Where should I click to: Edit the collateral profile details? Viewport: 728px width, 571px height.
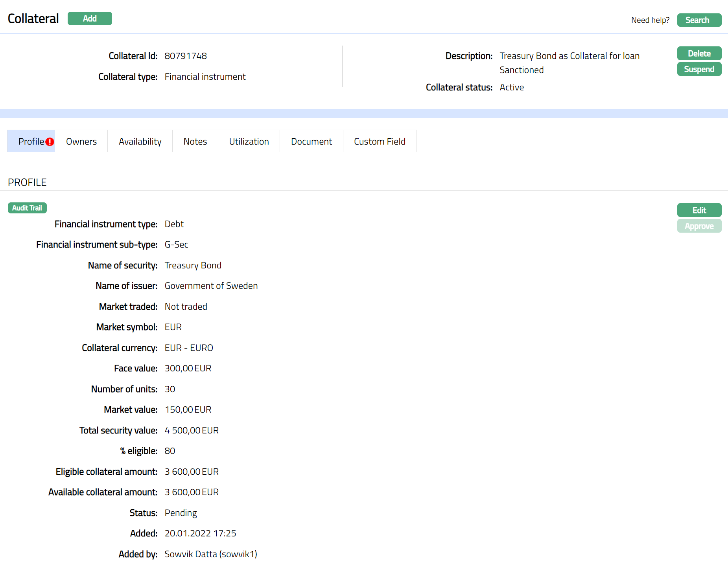click(x=699, y=210)
